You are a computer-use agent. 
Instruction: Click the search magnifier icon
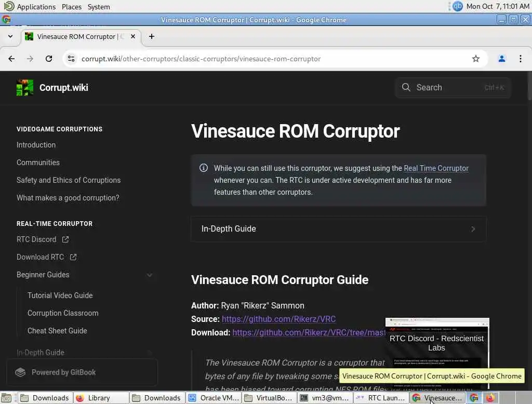coord(406,88)
